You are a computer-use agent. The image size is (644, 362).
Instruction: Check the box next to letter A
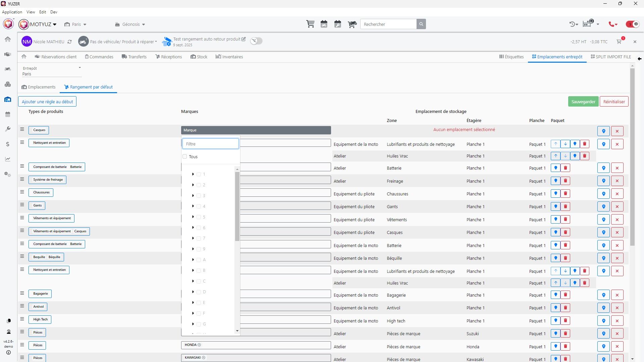point(199,260)
